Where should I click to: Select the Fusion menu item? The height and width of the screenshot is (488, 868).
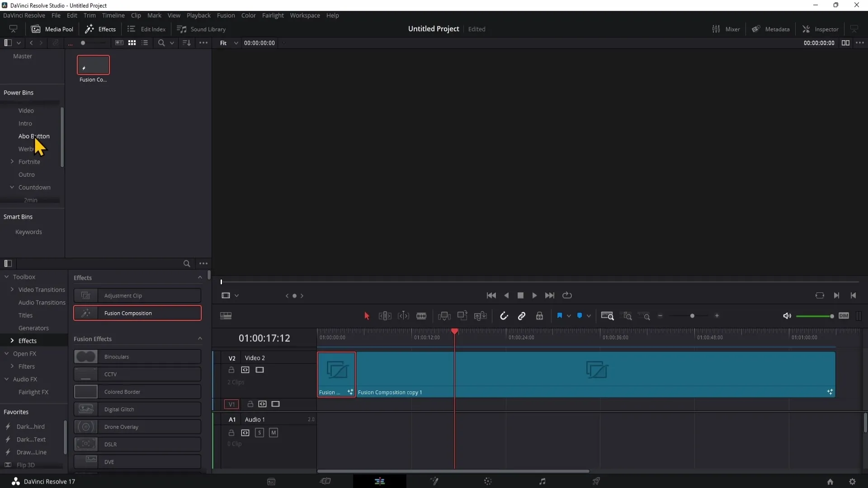[x=225, y=15]
